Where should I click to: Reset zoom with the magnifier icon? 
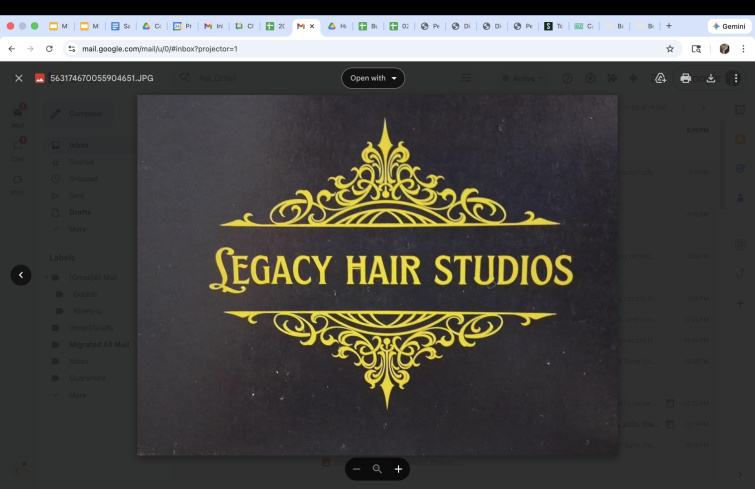tap(377, 469)
